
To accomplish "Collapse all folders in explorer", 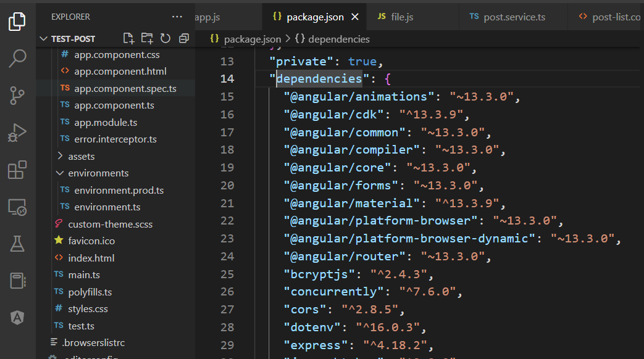I will [x=183, y=39].
